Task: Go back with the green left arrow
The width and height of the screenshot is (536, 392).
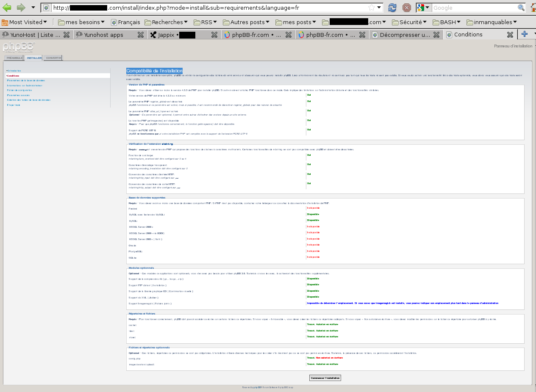Action: tap(7, 8)
